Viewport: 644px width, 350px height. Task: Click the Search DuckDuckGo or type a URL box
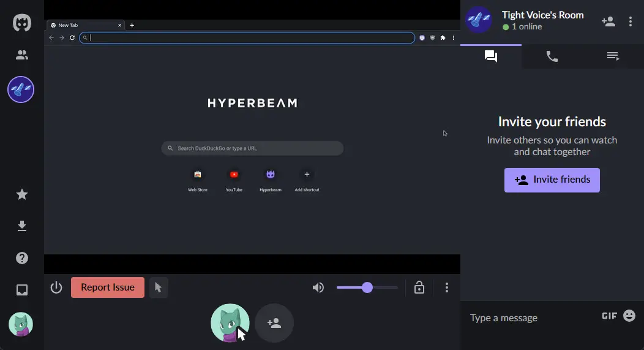[x=252, y=148]
